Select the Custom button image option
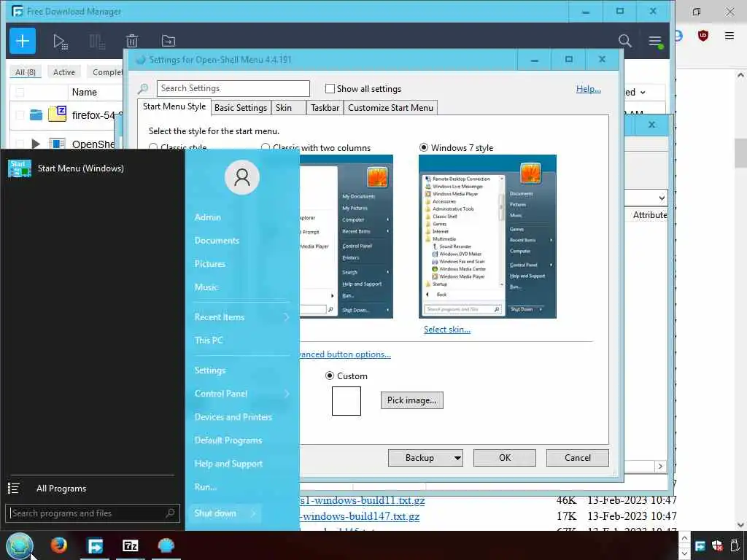This screenshot has height=560, width=747. [x=329, y=376]
